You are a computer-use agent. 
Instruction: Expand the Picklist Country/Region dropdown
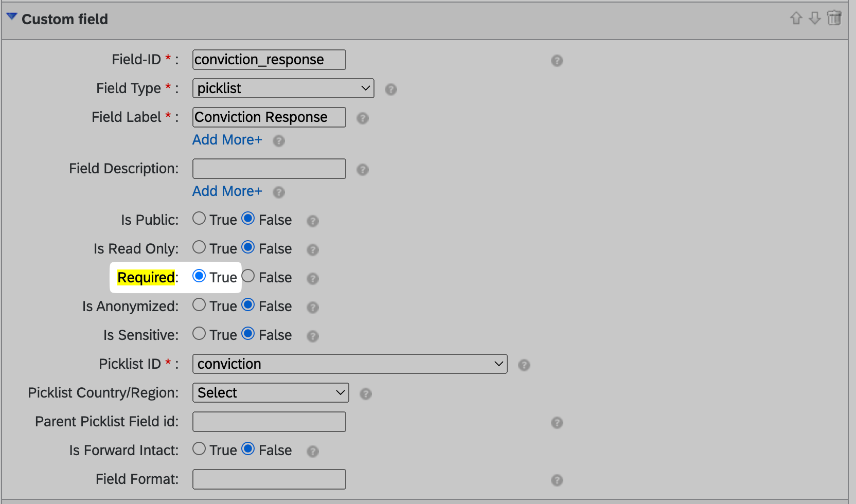pos(271,393)
